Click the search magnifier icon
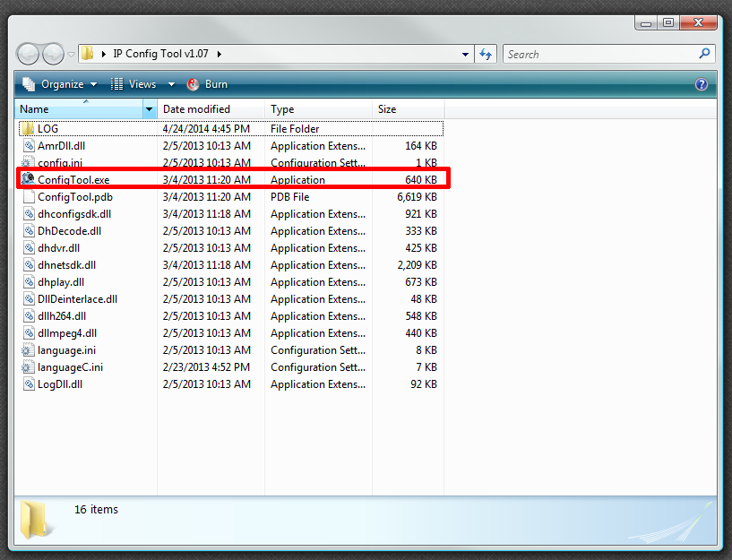The height and width of the screenshot is (560, 732). [704, 54]
